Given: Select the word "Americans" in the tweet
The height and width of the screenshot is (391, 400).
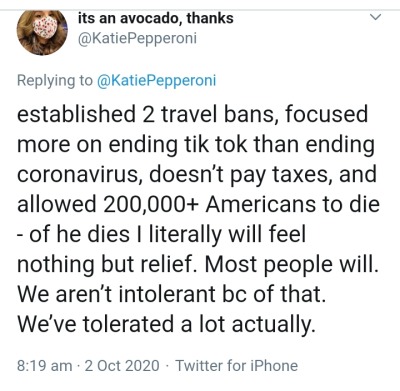Looking at the screenshot, I should [x=260, y=204].
